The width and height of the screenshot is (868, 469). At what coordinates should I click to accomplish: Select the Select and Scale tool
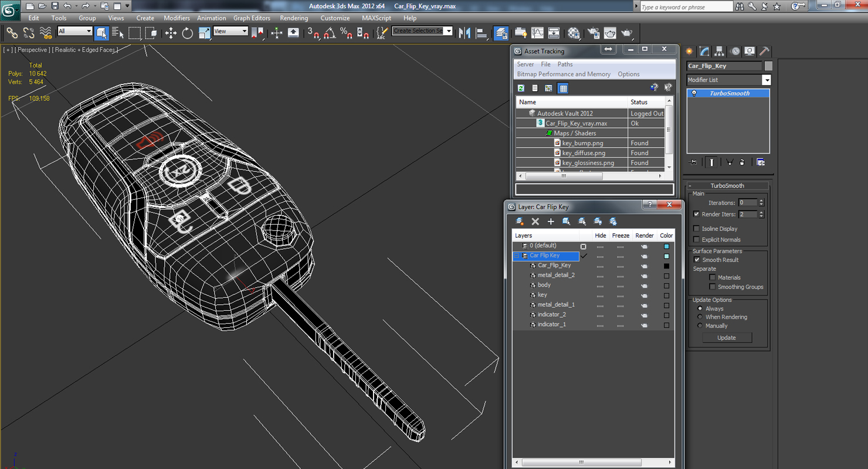tap(204, 33)
